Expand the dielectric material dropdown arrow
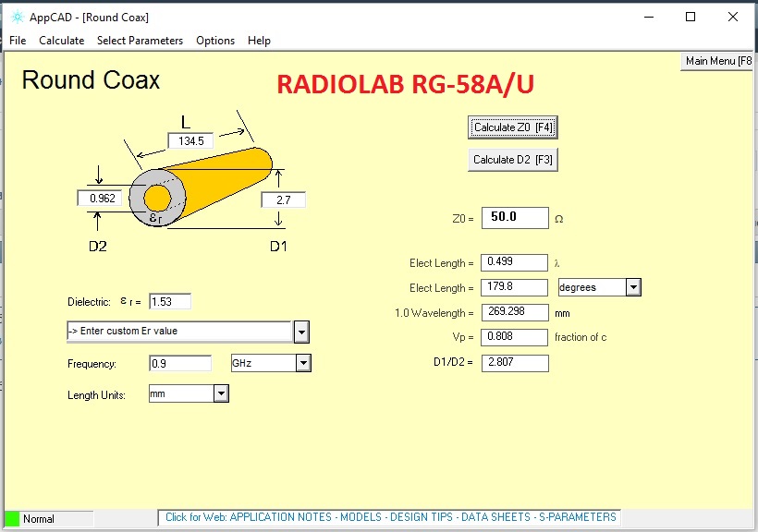 point(301,332)
